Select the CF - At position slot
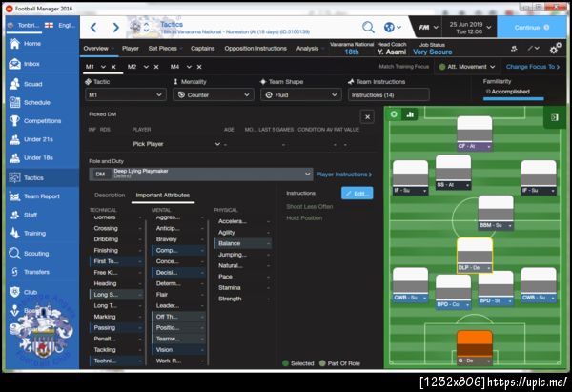Screen dimensions: 572x392 click(474, 134)
